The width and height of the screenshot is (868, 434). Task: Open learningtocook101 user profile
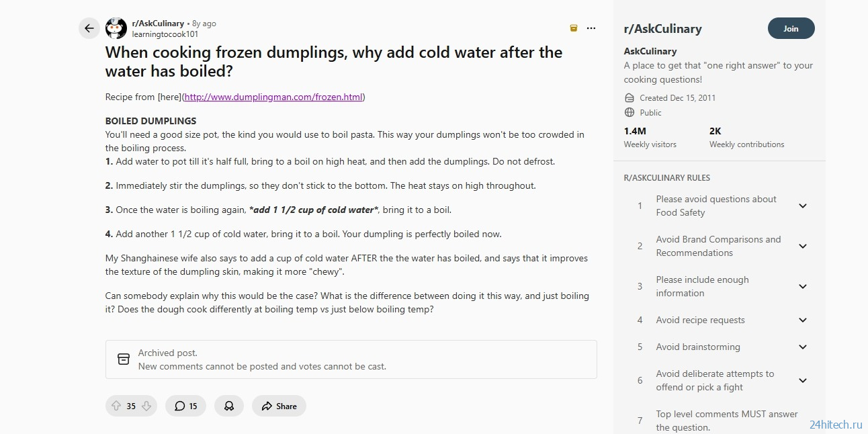(x=165, y=34)
